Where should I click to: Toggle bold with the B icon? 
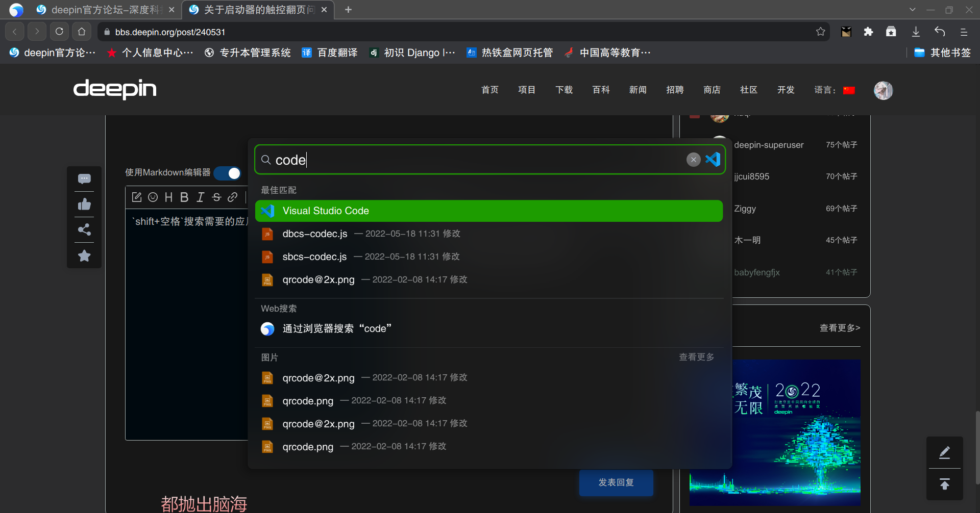[x=184, y=197]
